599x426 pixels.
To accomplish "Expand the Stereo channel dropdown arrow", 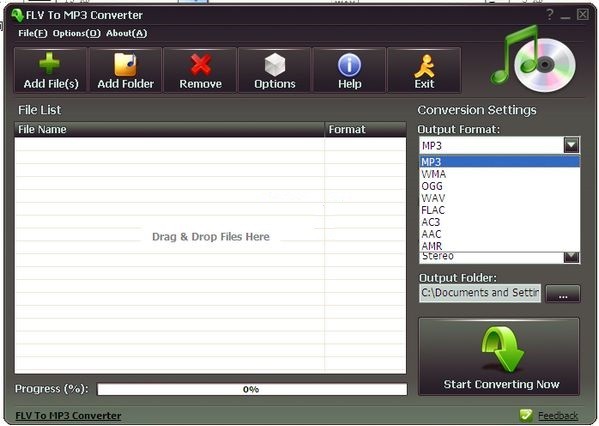I will tap(571, 257).
